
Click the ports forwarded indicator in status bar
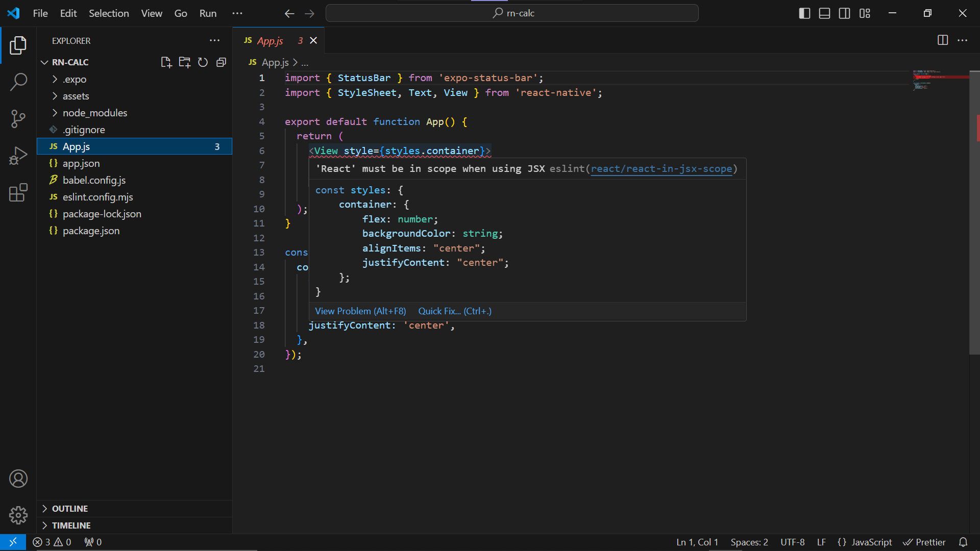(93, 542)
